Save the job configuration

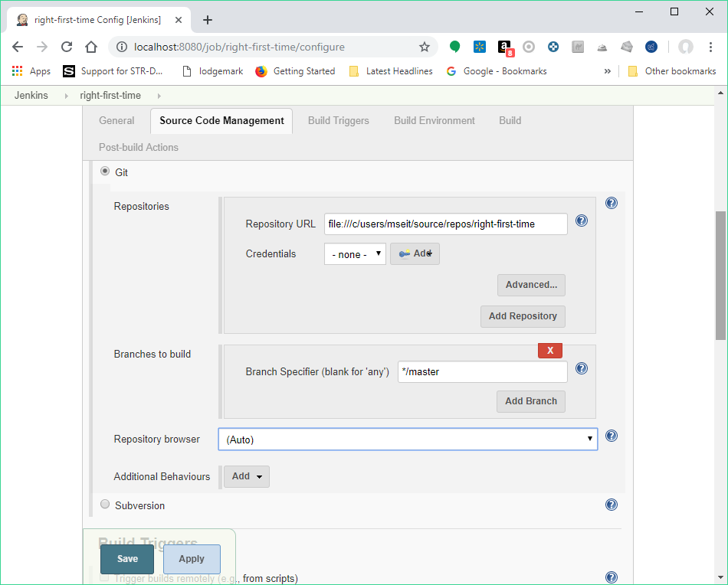coord(127,559)
